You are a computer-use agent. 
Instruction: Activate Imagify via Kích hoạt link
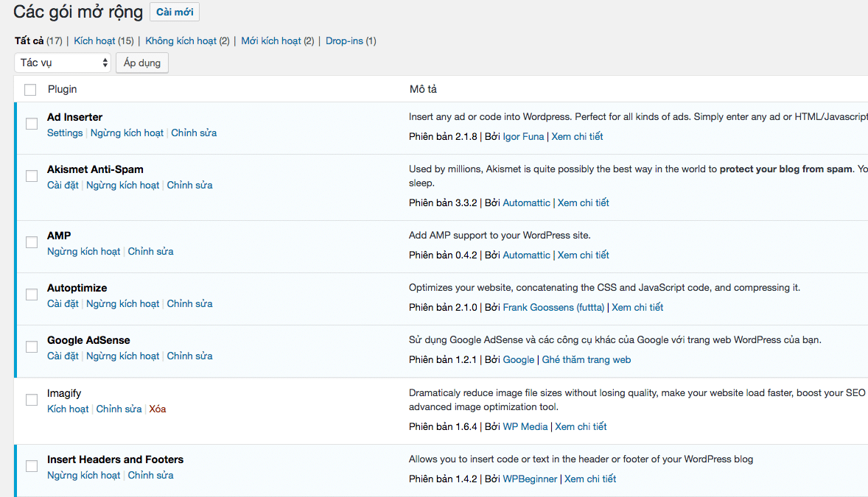pos(68,409)
